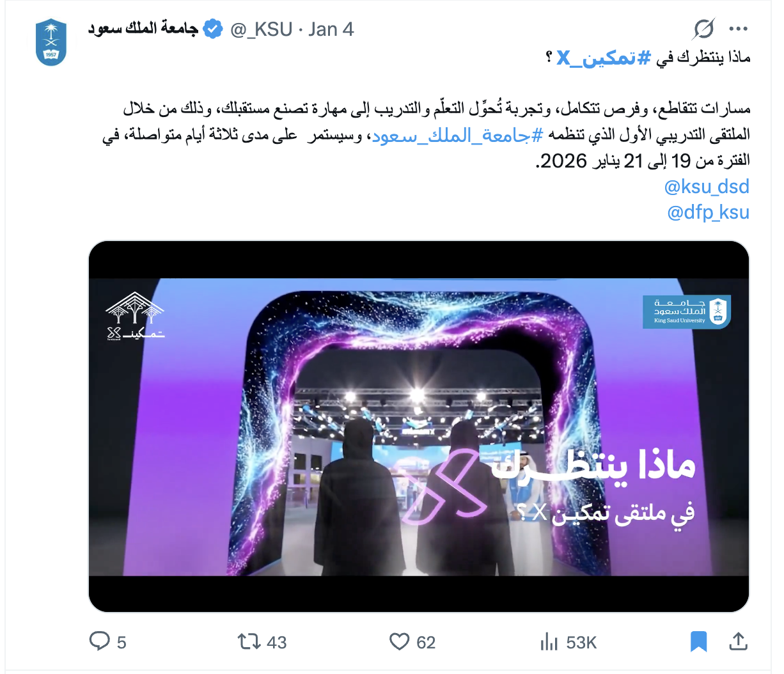Open the Grok explain icon
This screenshot has width=784, height=674.
[703, 29]
